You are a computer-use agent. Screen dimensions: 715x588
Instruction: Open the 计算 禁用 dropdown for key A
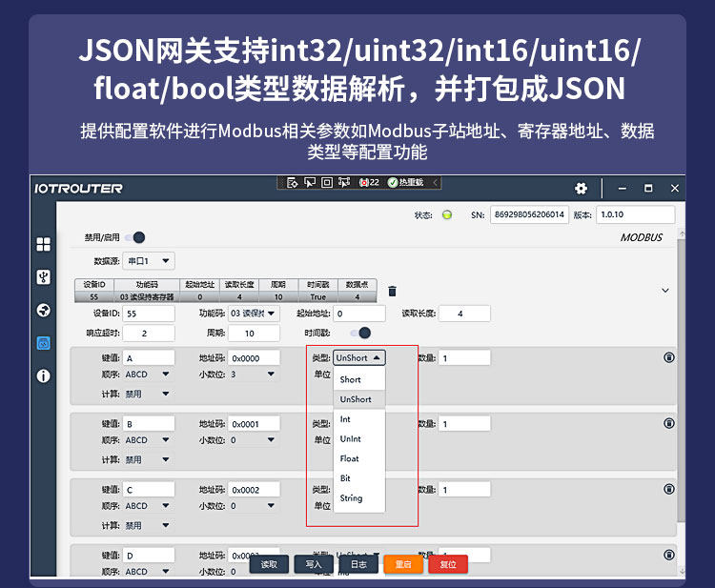[148, 394]
